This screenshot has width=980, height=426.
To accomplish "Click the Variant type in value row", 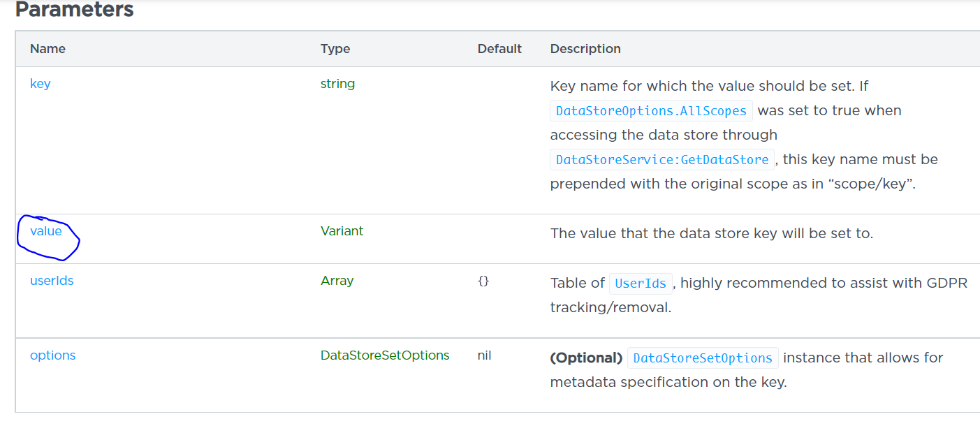I will coord(342,231).
